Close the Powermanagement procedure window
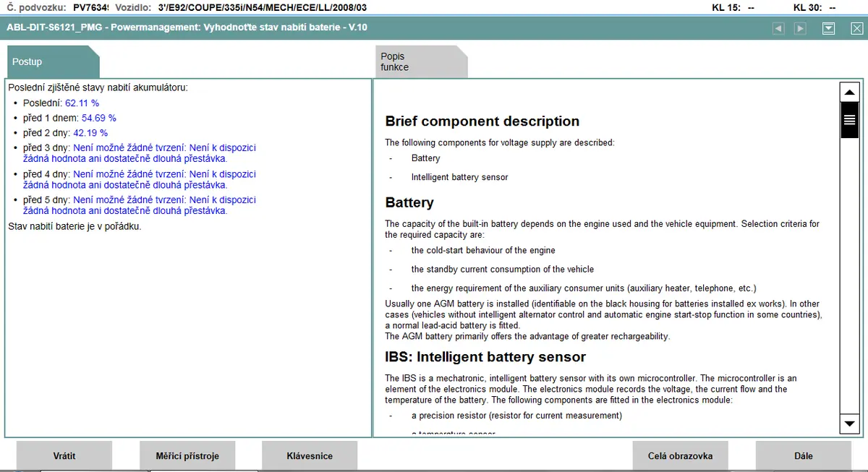This screenshot has width=868, height=472. click(x=856, y=28)
